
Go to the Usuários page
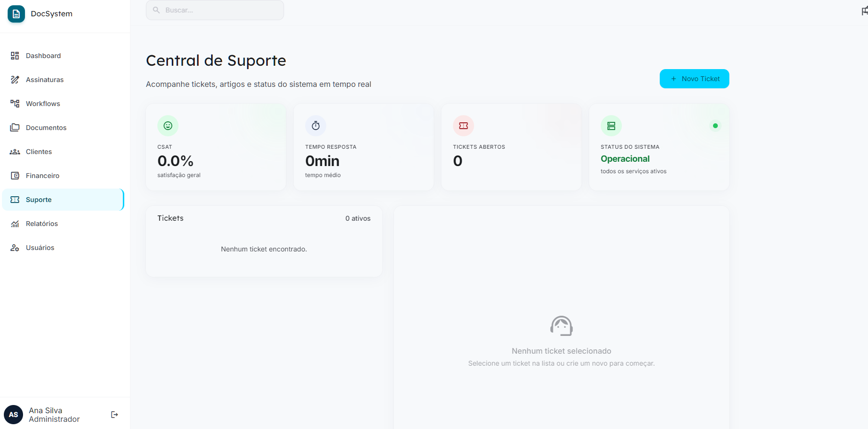click(63, 248)
